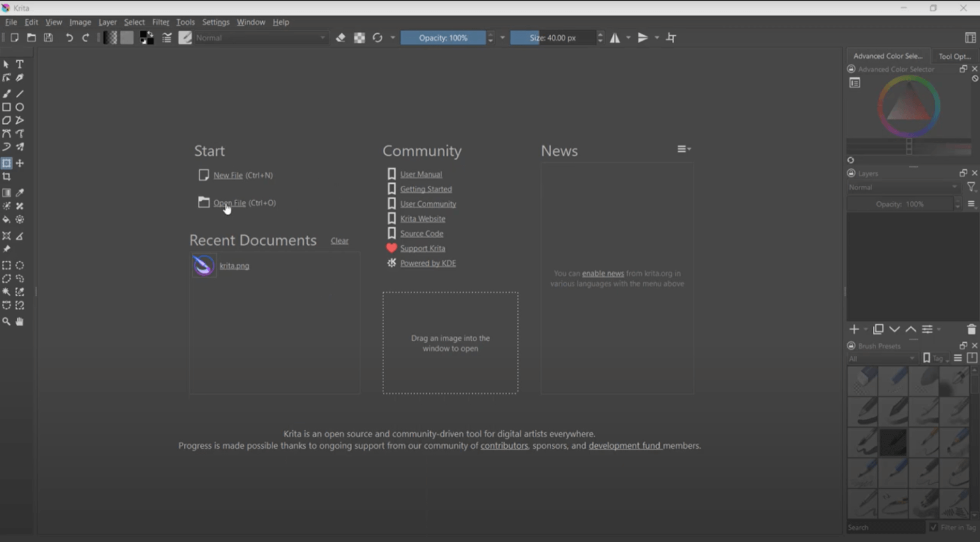Click the delete layer trash icon
Image resolution: width=980 pixels, height=542 pixels.
[x=971, y=329]
